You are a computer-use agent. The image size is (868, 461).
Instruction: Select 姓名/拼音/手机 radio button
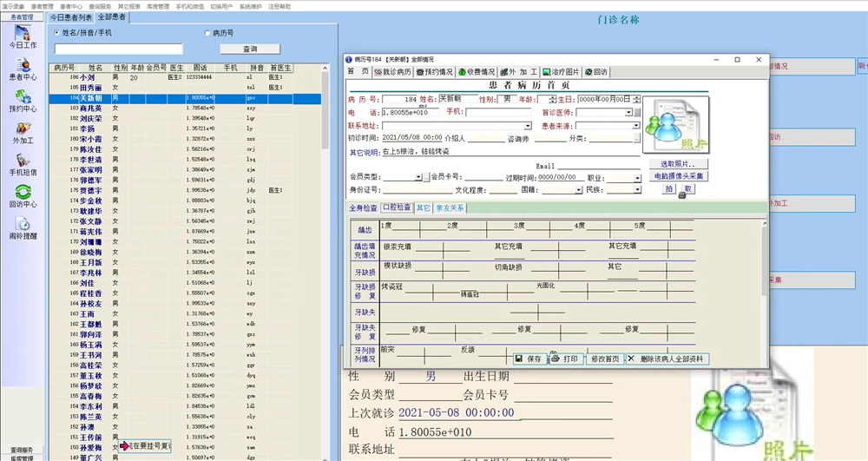pyautogui.click(x=56, y=33)
